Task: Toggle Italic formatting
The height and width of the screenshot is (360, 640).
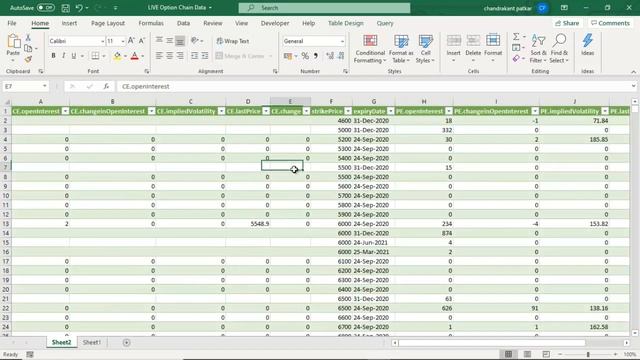Action: (x=63, y=56)
